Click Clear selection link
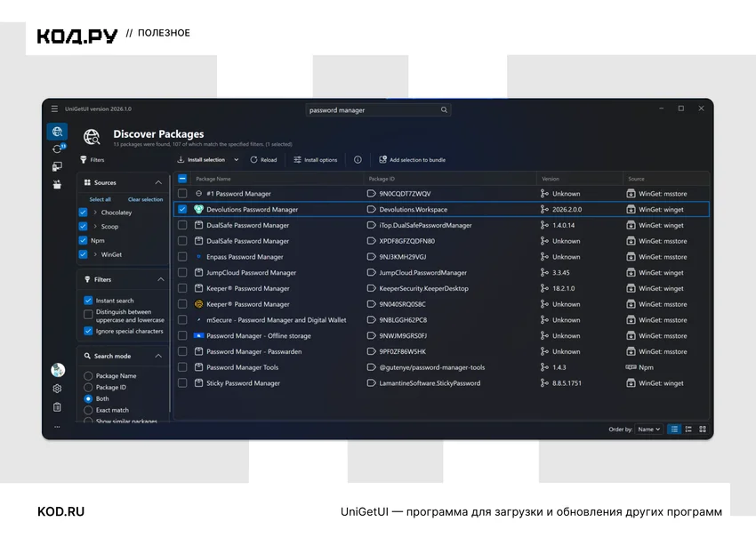Image resolution: width=756 pixels, height=538 pixels. (x=145, y=199)
